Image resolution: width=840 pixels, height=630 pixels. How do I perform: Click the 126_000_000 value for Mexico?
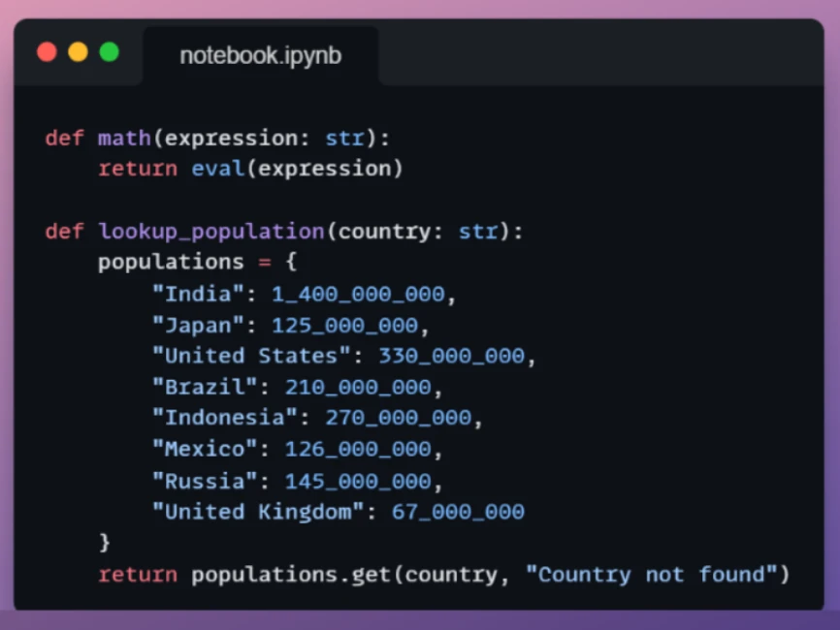(358, 449)
